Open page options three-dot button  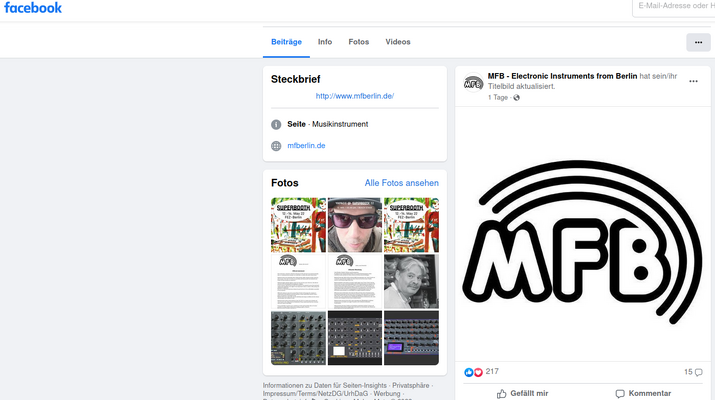[x=698, y=42]
